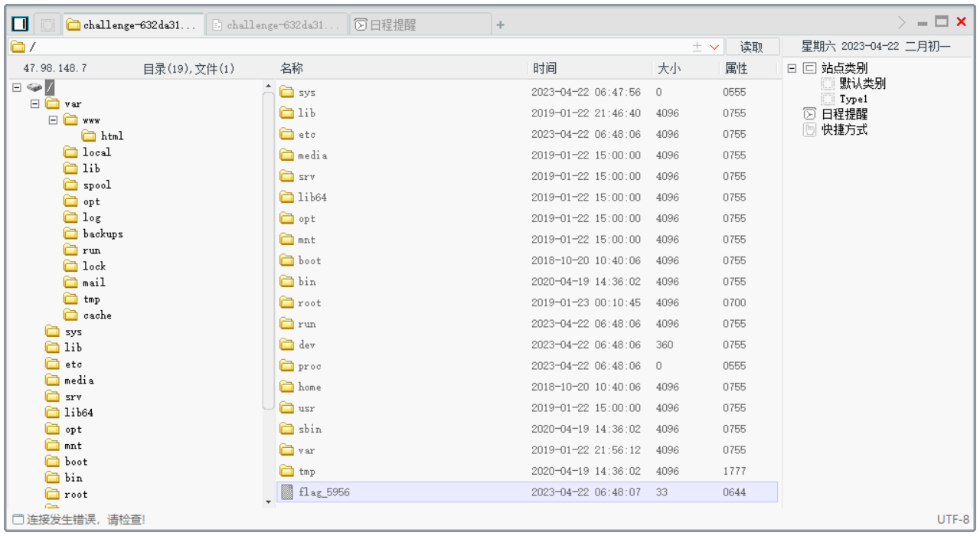Image resolution: width=980 pixels, height=536 pixels.
Task: Open 快捷方式 in the site panel
Action: pos(844,129)
